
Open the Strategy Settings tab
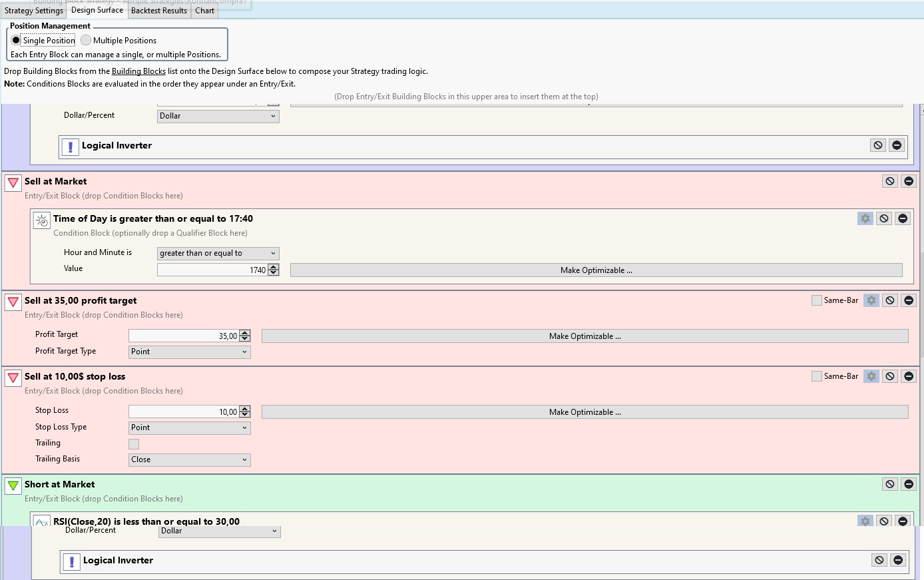pos(33,11)
